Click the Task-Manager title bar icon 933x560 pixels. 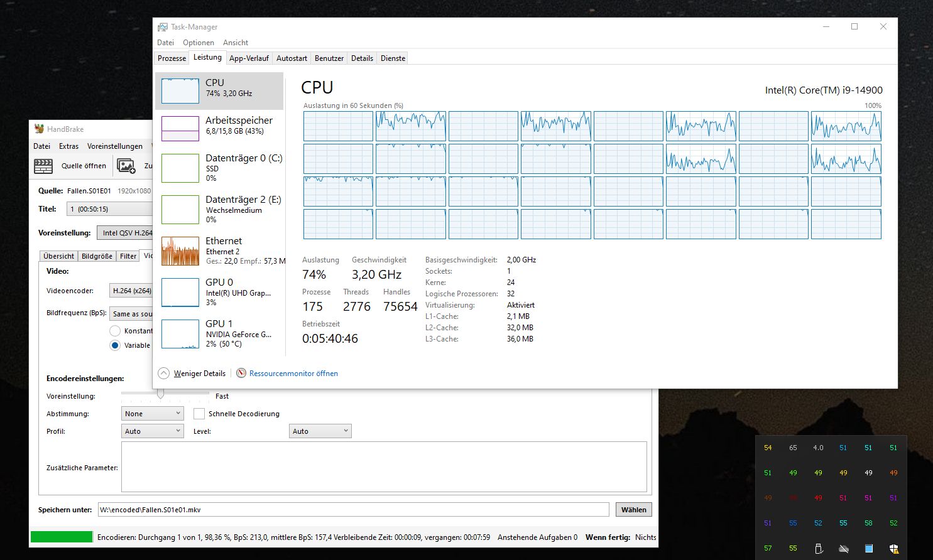pyautogui.click(x=163, y=27)
